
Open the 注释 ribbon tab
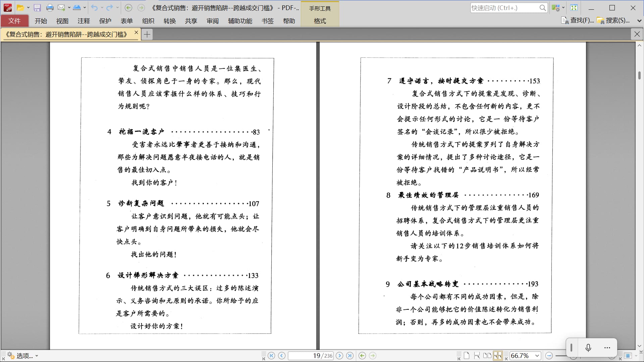tap(84, 21)
